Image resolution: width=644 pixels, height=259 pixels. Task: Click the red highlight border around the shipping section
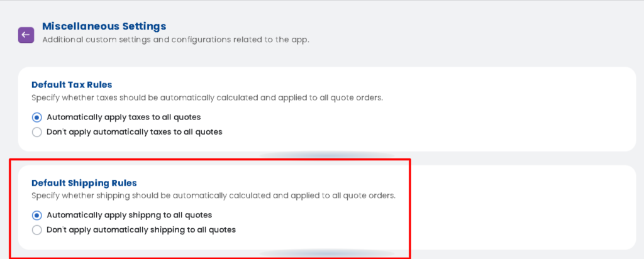[x=410, y=207]
